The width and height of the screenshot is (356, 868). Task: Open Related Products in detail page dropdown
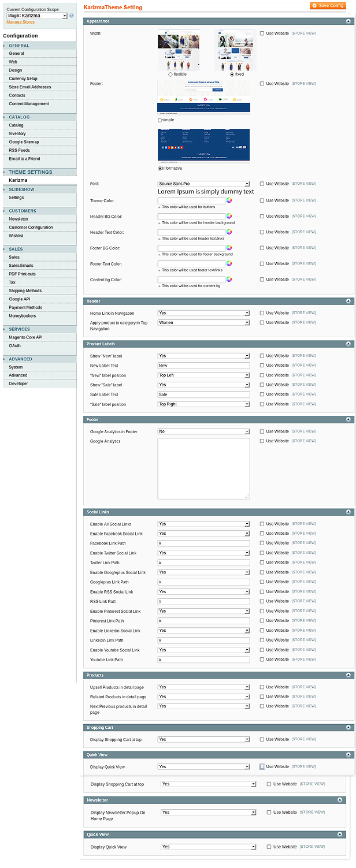pos(203,696)
